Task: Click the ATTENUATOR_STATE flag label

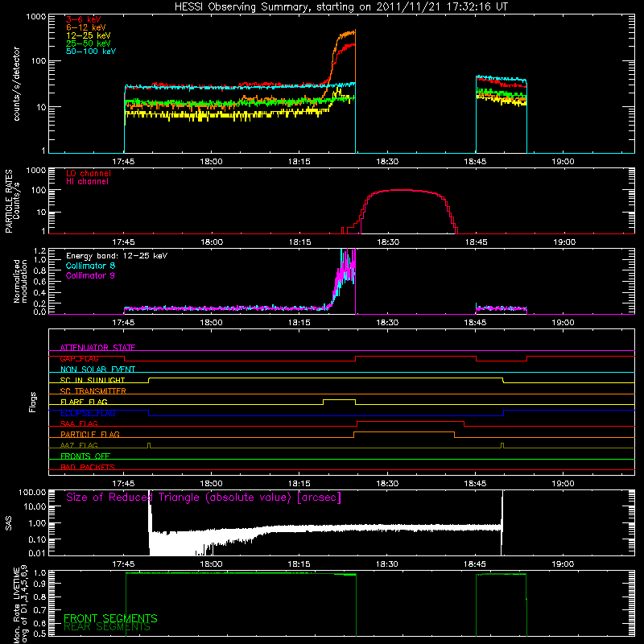Action: pos(97,348)
